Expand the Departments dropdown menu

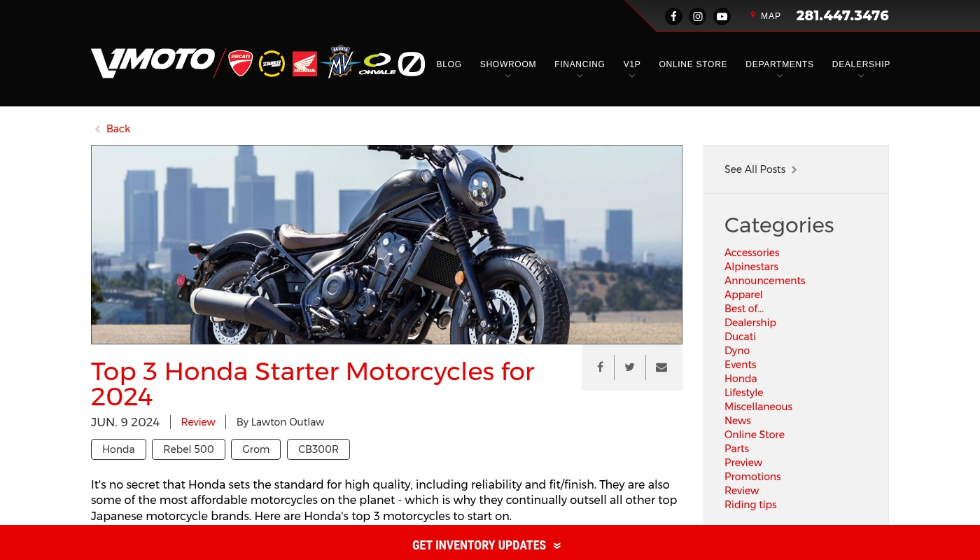779,64
